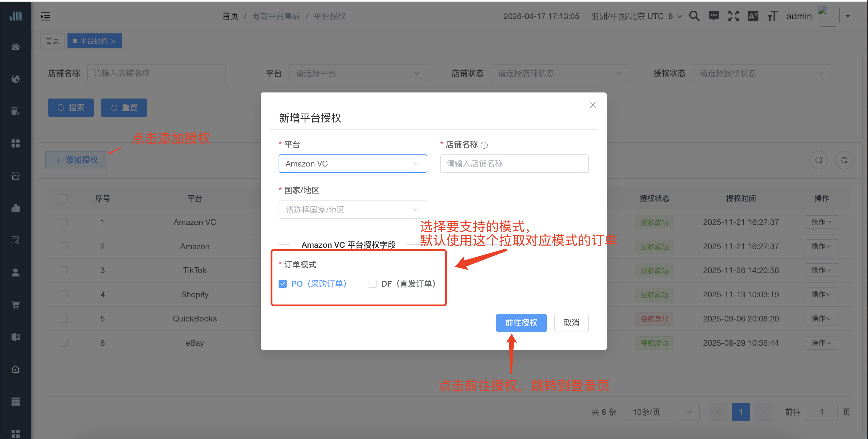Open the book sidebar icon
Screen dimensions: 868x439
click(x=16, y=337)
